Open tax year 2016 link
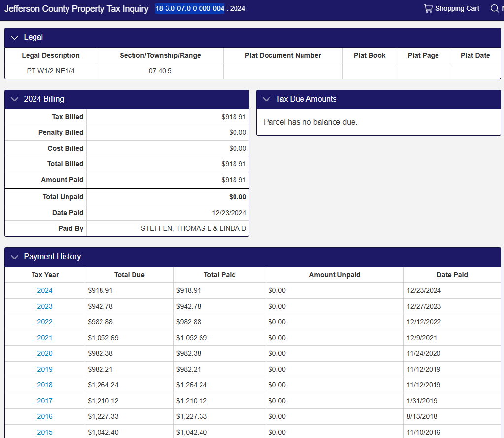This screenshot has height=438, width=504. point(44,416)
